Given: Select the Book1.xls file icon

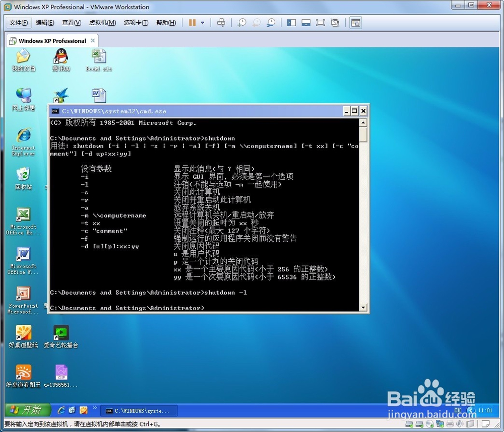Looking at the screenshot, I should coord(99,60).
